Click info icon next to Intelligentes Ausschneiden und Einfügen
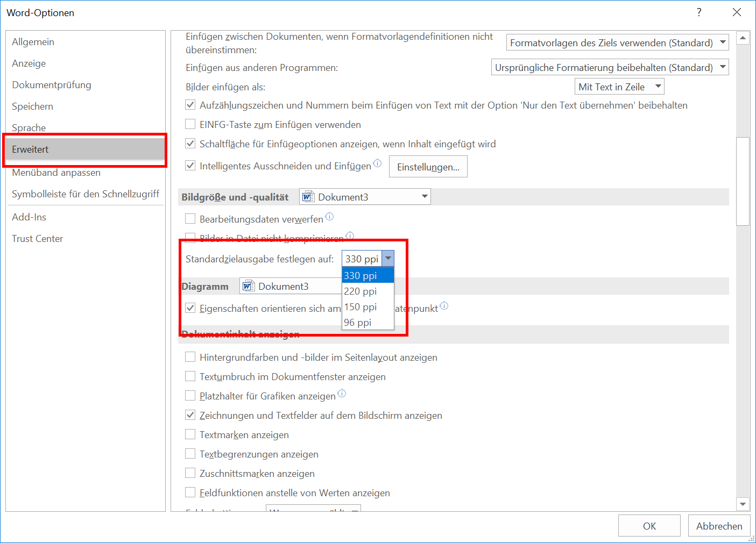756x543 pixels. [377, 163]
